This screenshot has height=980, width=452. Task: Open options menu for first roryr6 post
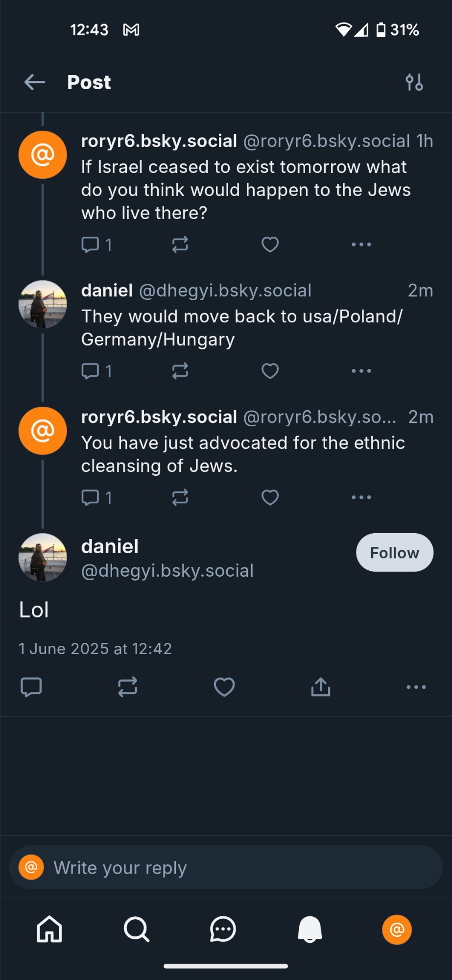click(361, 245)
